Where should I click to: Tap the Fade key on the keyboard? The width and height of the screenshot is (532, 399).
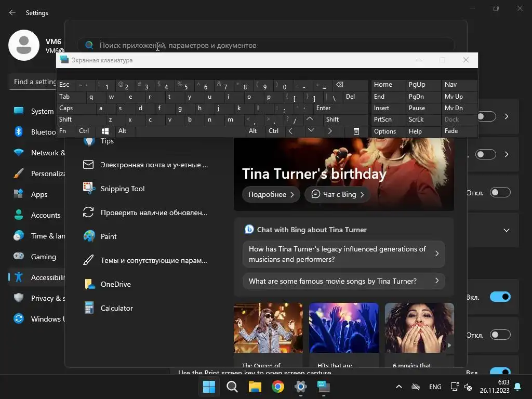click(459, 131)
